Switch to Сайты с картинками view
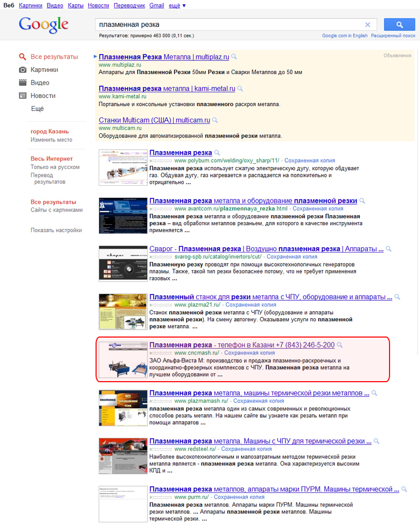420x525 pixels. click(57, 210)
